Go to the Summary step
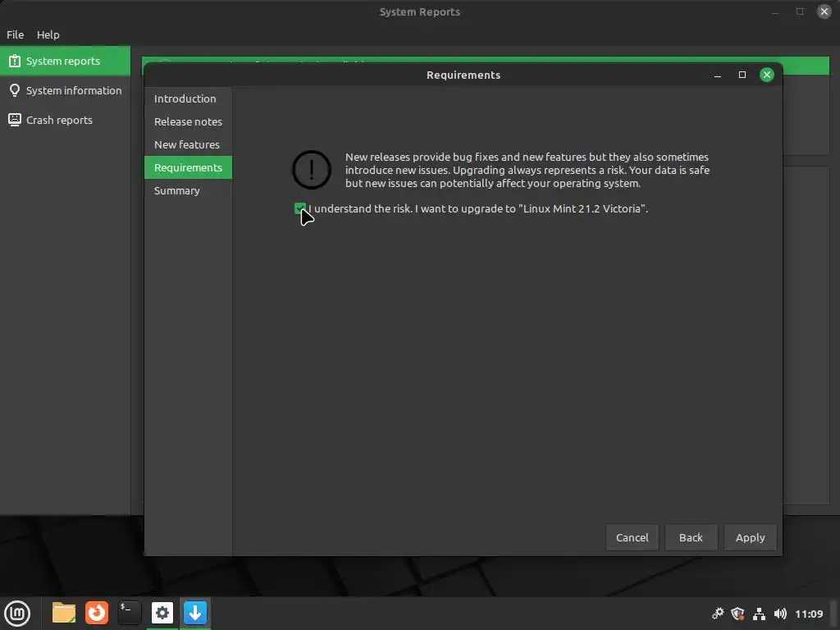Screen dimensions: 840x630 click(188, 190)
